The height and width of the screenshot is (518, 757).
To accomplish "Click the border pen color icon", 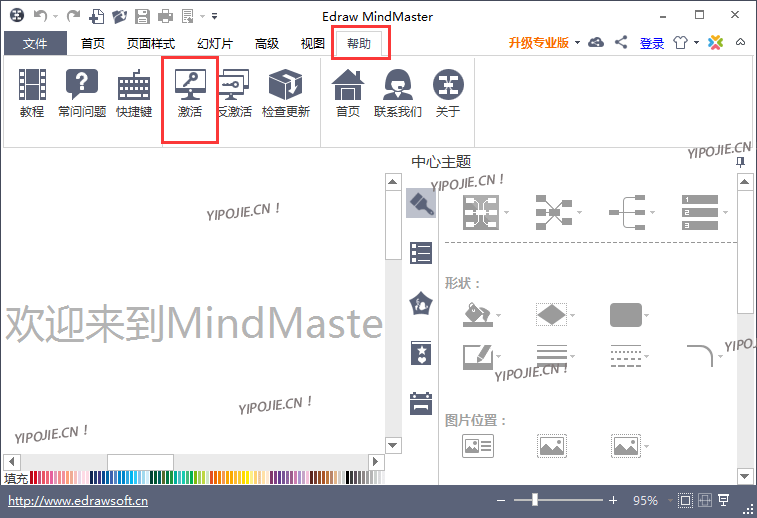I will click(x=477, y=357).
